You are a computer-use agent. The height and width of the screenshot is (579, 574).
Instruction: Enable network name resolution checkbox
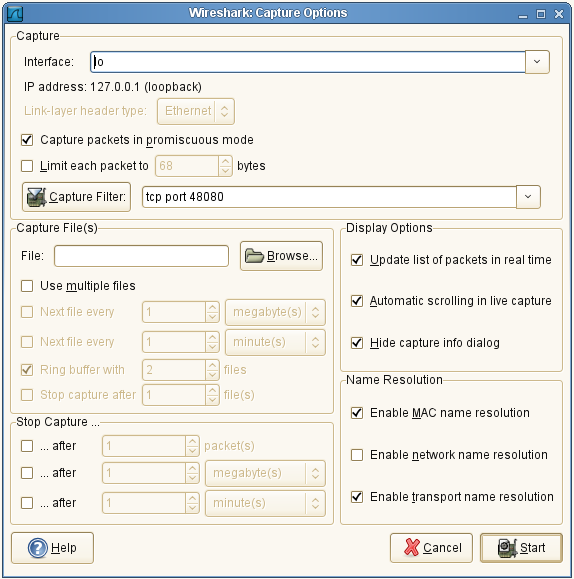(357, 455)
